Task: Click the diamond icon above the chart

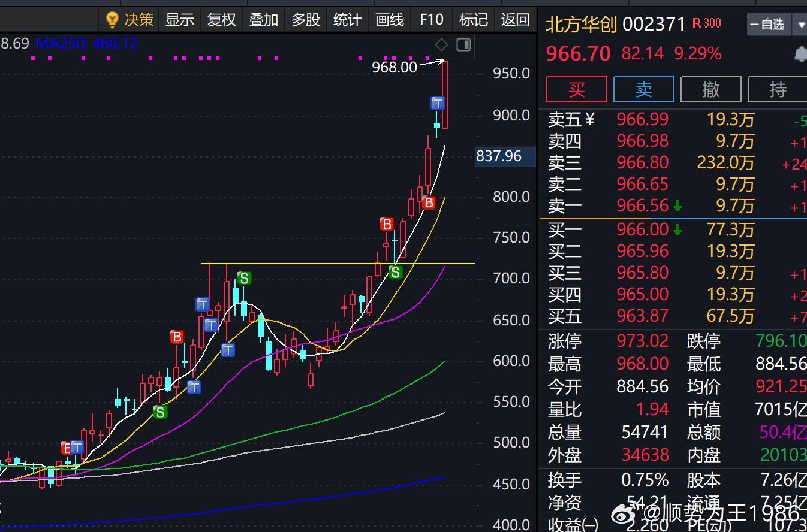Action: (x=441, y=44)
